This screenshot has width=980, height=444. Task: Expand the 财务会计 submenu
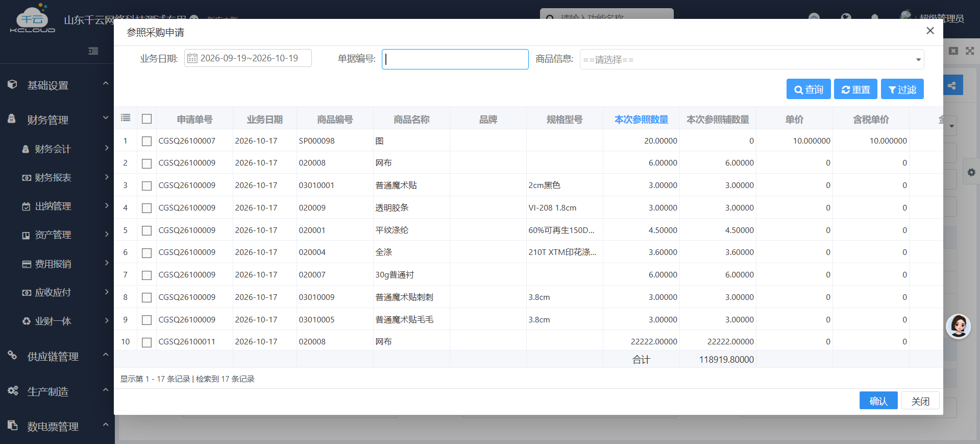pos(107,148)
